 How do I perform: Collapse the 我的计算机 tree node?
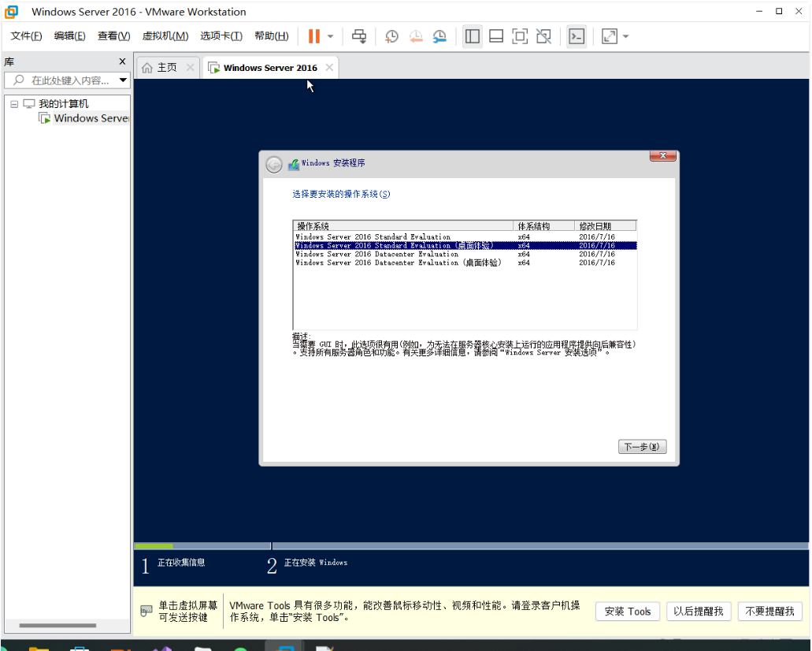14,104
